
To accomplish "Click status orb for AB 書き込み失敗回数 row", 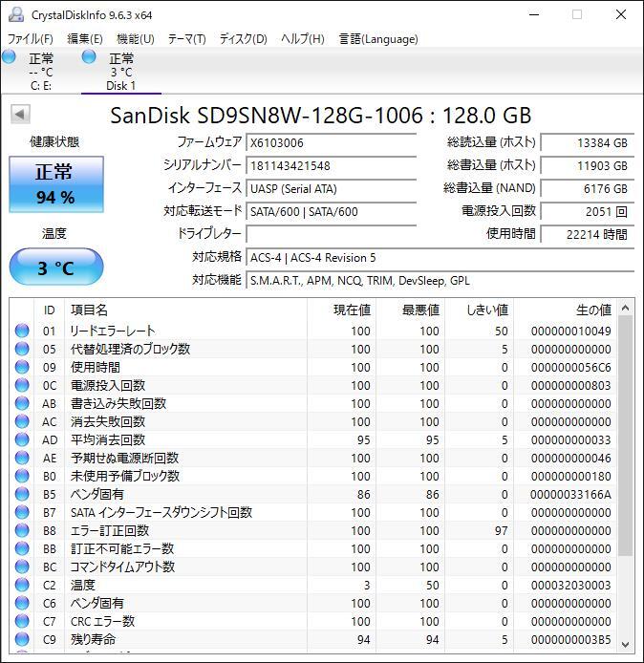I will (x=22, y=403).
